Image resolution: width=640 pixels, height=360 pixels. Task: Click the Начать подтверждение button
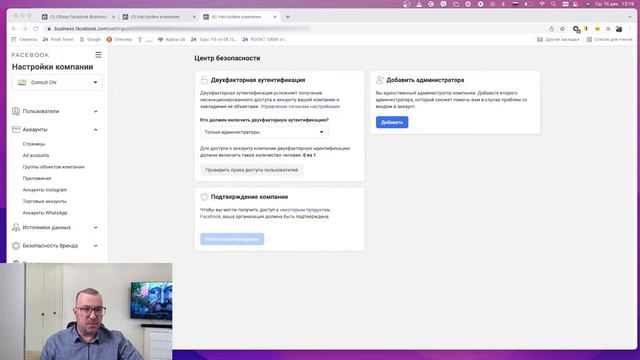(232, 239)
